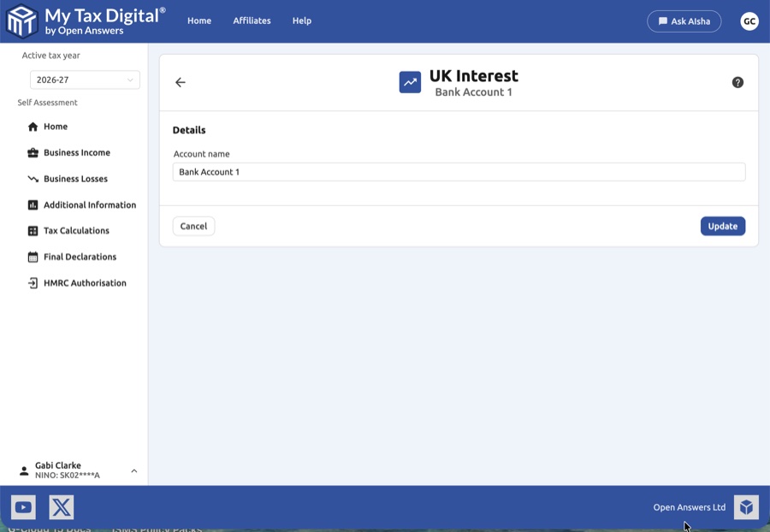Click the UK Interest chart icon
770x532 pixels.
pos(410,82)
